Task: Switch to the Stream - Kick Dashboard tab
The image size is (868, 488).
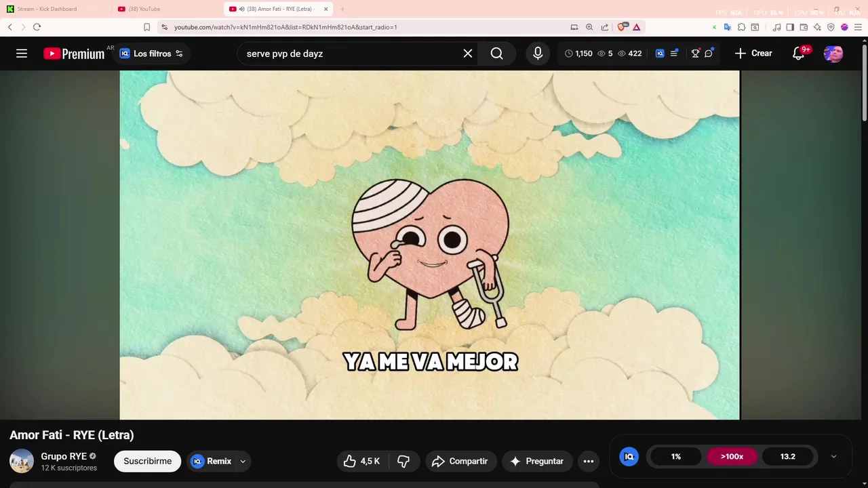Action: point(56,9)
